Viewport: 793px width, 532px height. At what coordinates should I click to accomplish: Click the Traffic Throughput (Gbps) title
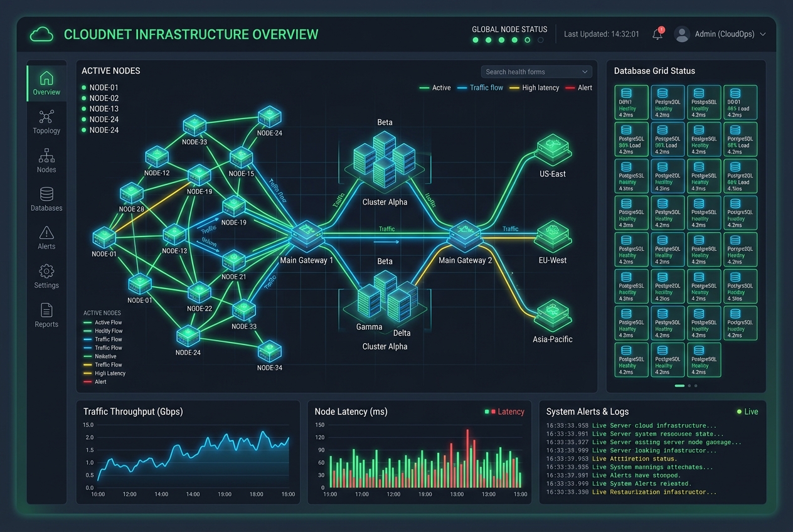[133, 412]
